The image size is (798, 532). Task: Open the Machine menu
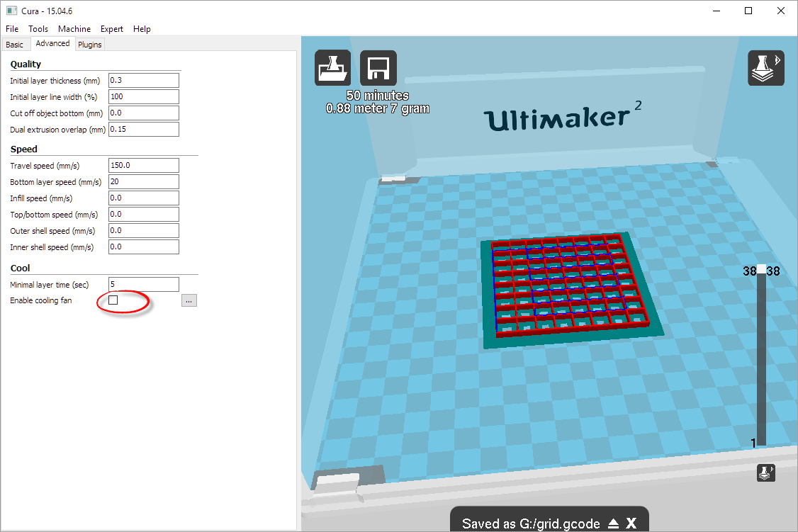click(x=74, y=29)
